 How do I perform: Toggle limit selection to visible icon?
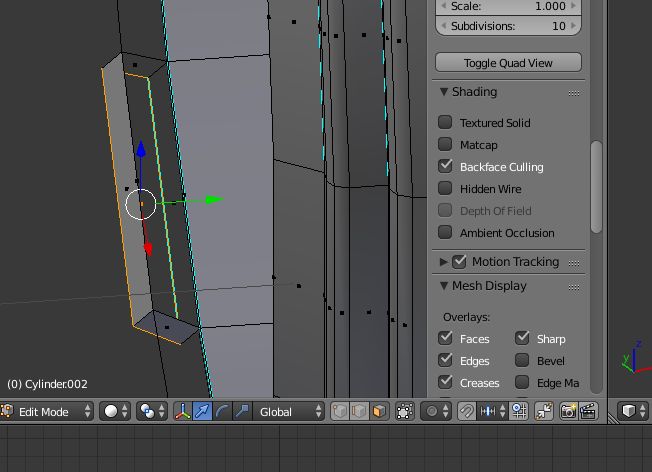coord(405,412)
